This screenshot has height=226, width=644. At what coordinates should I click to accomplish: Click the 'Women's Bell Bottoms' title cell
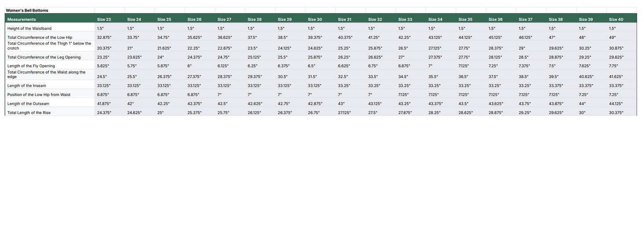[27, 10]
